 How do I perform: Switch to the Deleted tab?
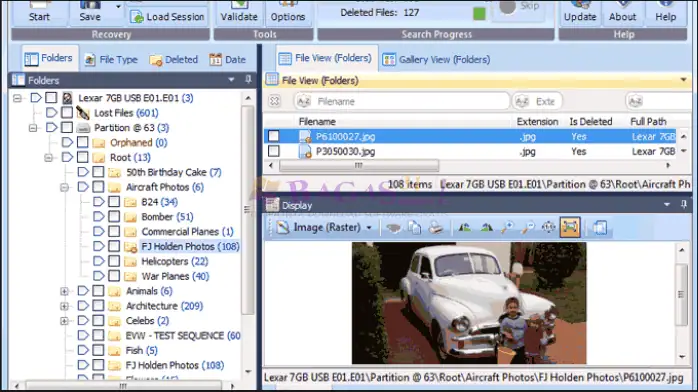click(174, 60)
